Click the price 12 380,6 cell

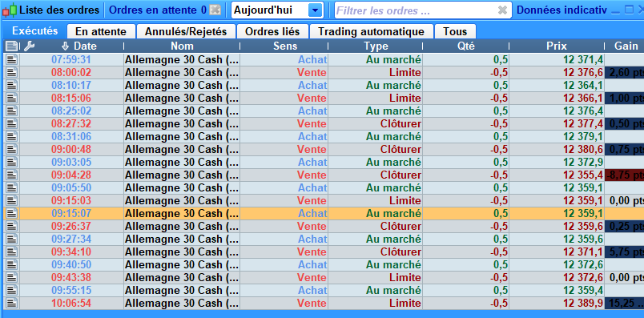[557, 149]
